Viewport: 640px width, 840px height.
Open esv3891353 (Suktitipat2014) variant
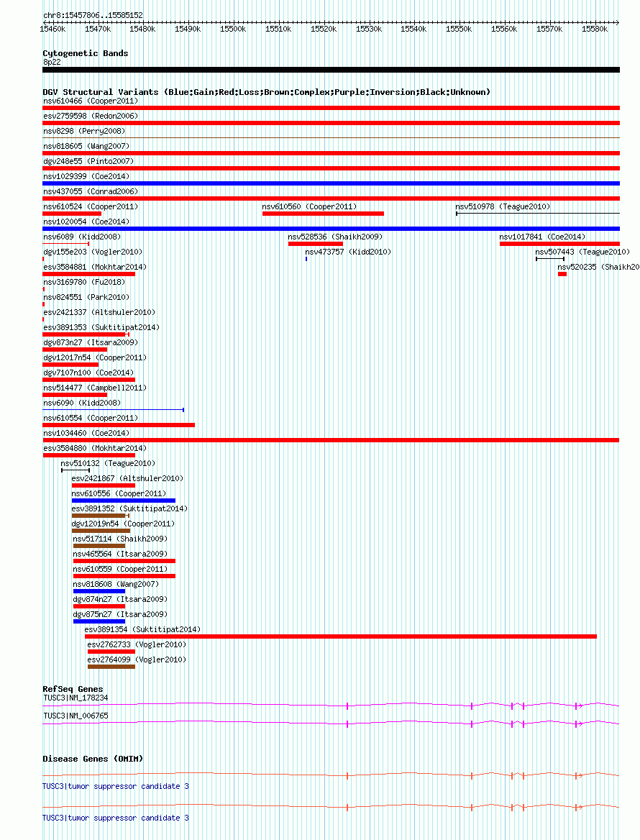[101, 327]
